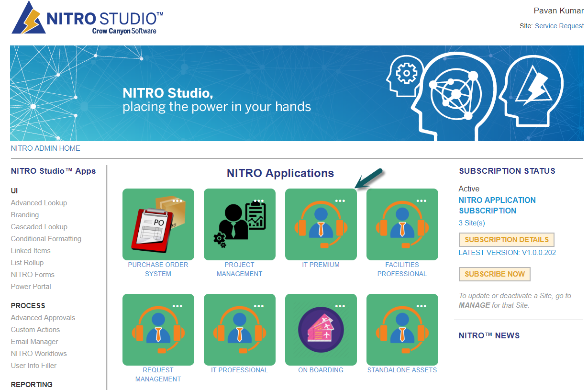Open the ellipsis menu on Standalone Assets tile
This screenshot has width=588, height=390.
coord(422,306)
